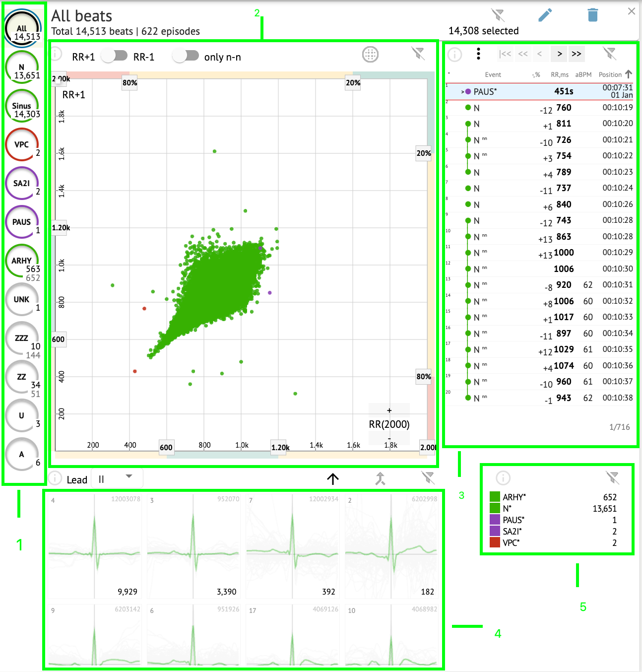Viewport: 642px width, 672px height.
Task: Open the Lead II dropdown
Action: click(117, 478)
